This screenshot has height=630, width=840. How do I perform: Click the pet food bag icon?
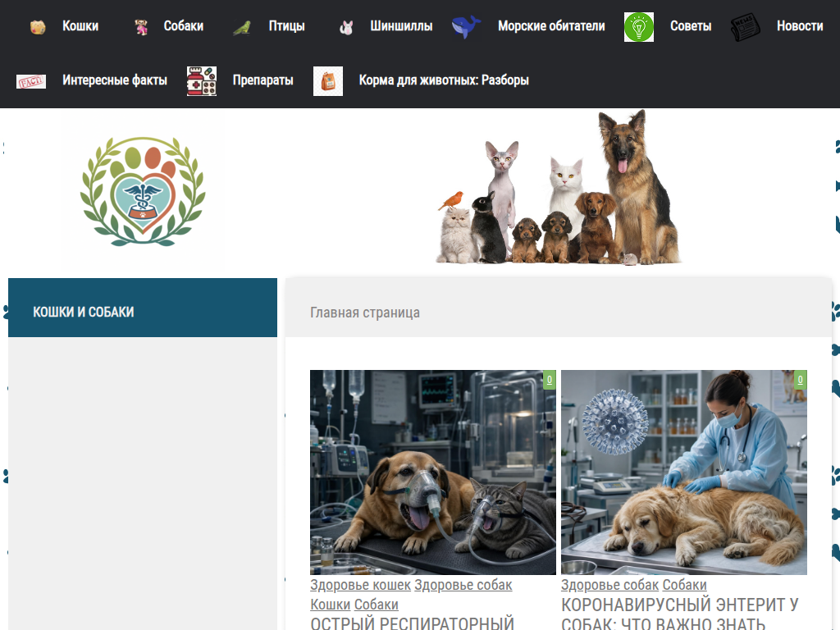pos(328,81)
